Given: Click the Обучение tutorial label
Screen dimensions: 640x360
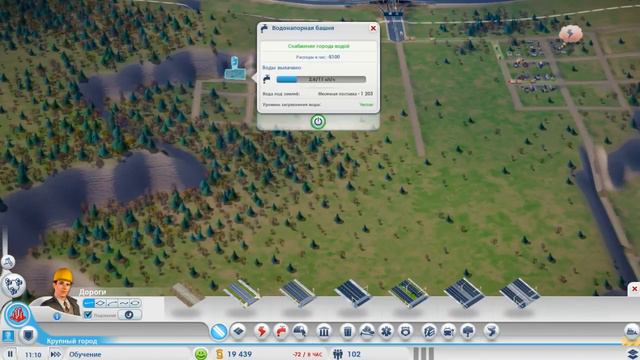Looking at the screenshot, I should pyautogui.click(x=85, y=354).
